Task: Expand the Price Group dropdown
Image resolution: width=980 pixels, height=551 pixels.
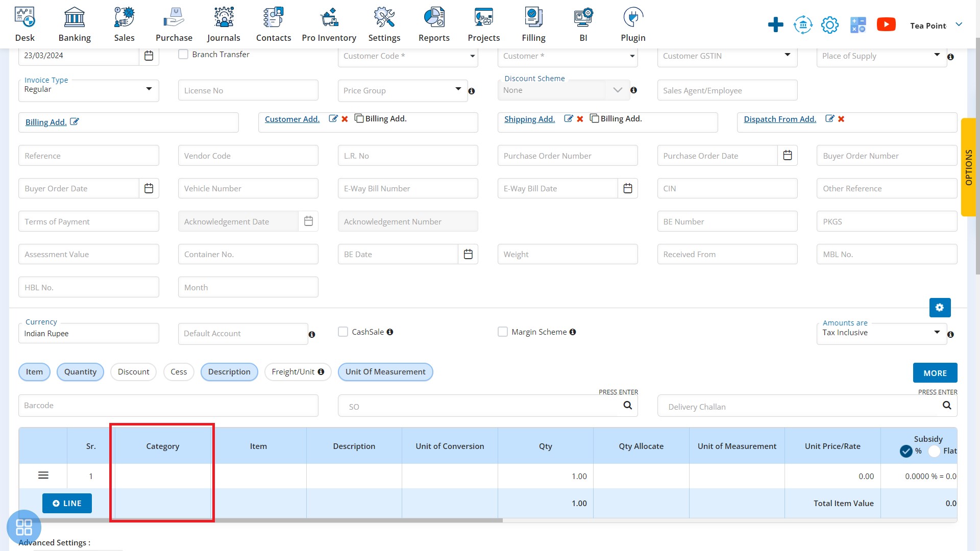Action: click(x=458, y=89)
